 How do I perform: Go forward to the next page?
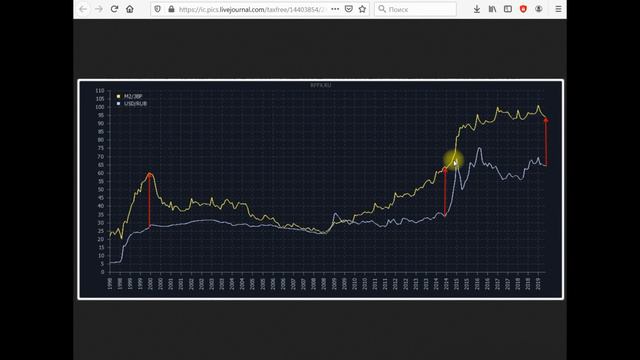pos(99,9)
